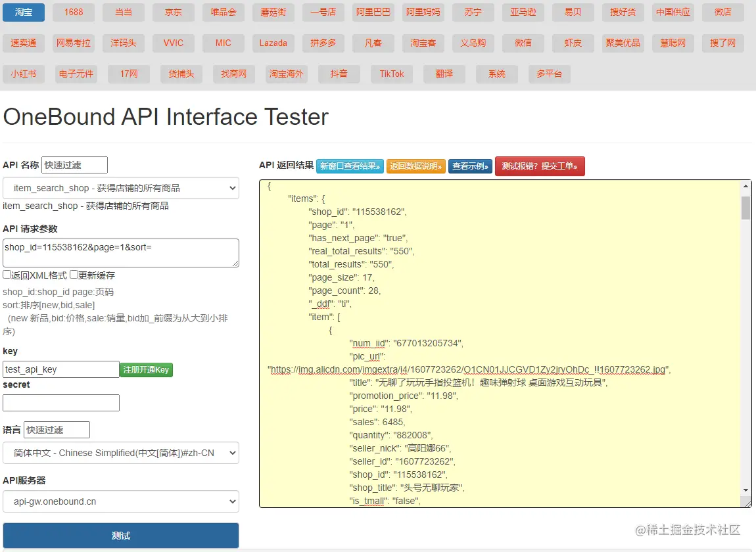The height and width of the screenshot is (552, 756).
Task: Open the 系统 tab
Action: [496, 74]
